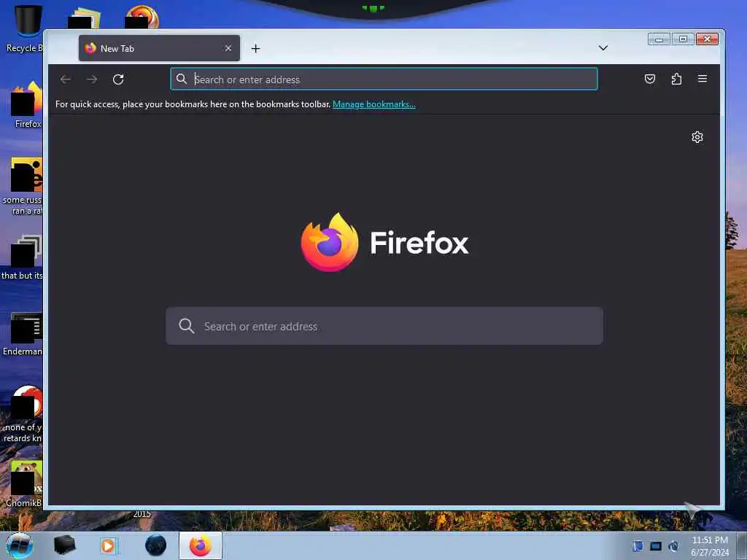Focus the central Search or enter address box
747x560 pixels.
pyautogui.click(x=384, y=326)
